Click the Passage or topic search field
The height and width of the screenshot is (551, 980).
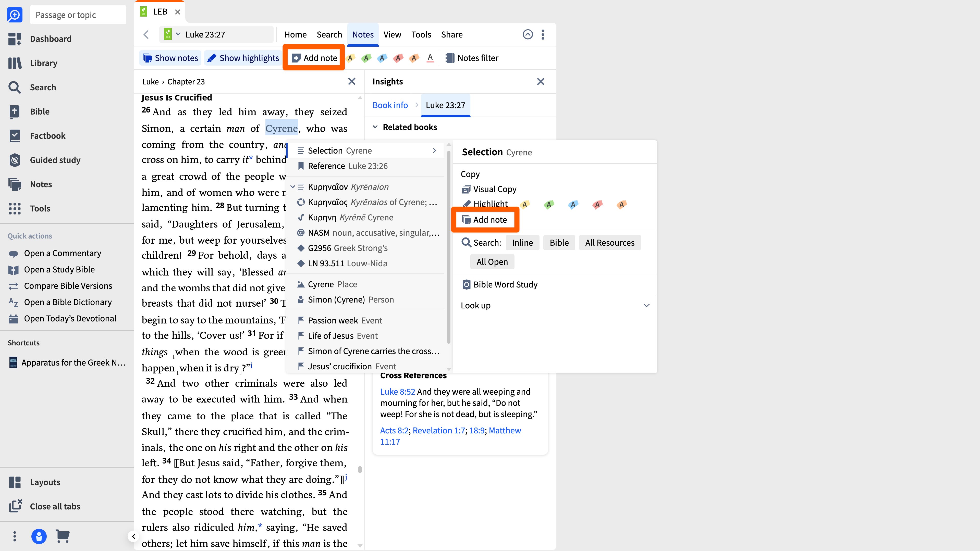point(78,15)
